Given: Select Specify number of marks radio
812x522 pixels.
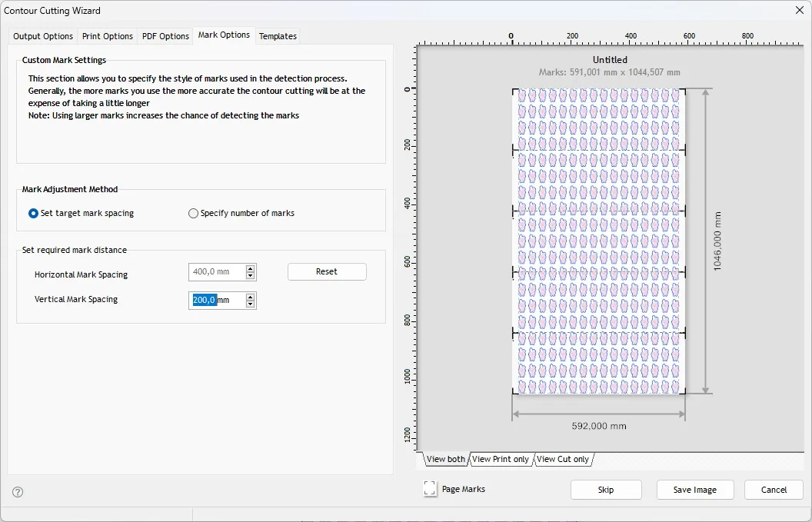Looking at the screenshot, I should click(x=193, y=214).
